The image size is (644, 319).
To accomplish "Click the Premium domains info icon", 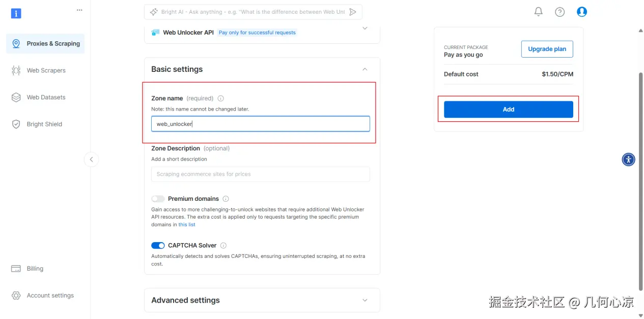I will coord(226,199).
